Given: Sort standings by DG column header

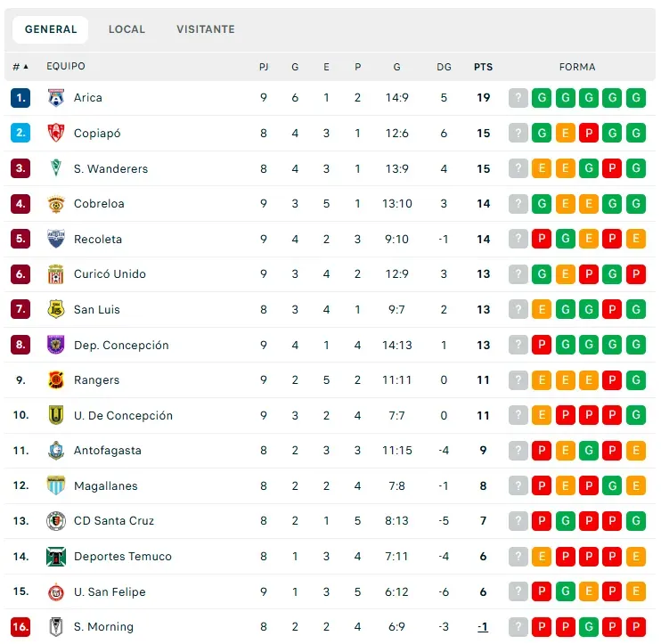Looking at the screenshot, I should 444,67.
